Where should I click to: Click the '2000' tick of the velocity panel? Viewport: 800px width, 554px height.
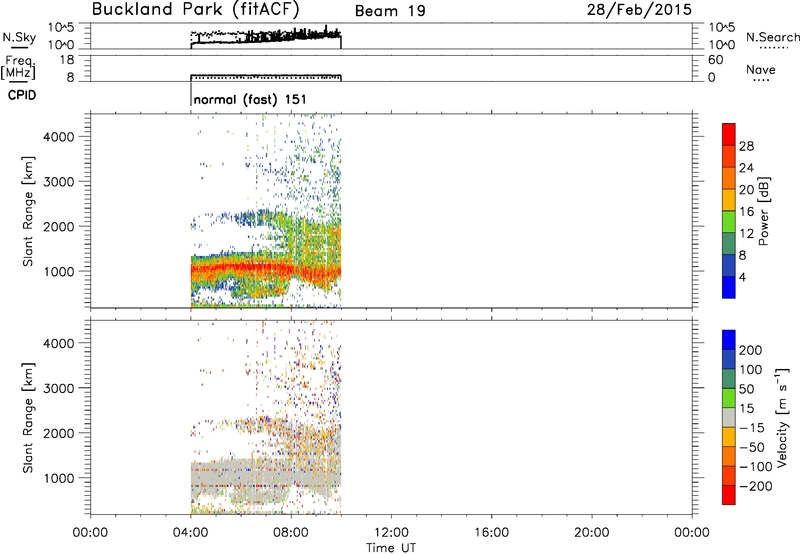click(58, 433)
